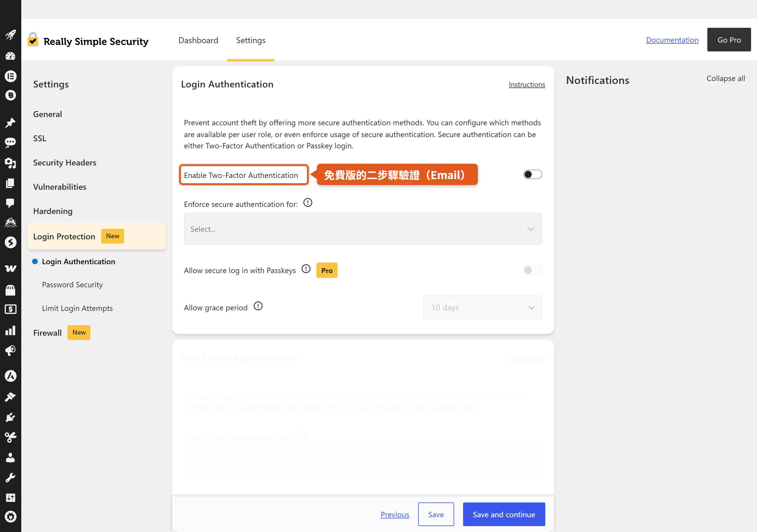
Task: Open Firewall settings section
Action: [x=47, y=332]
